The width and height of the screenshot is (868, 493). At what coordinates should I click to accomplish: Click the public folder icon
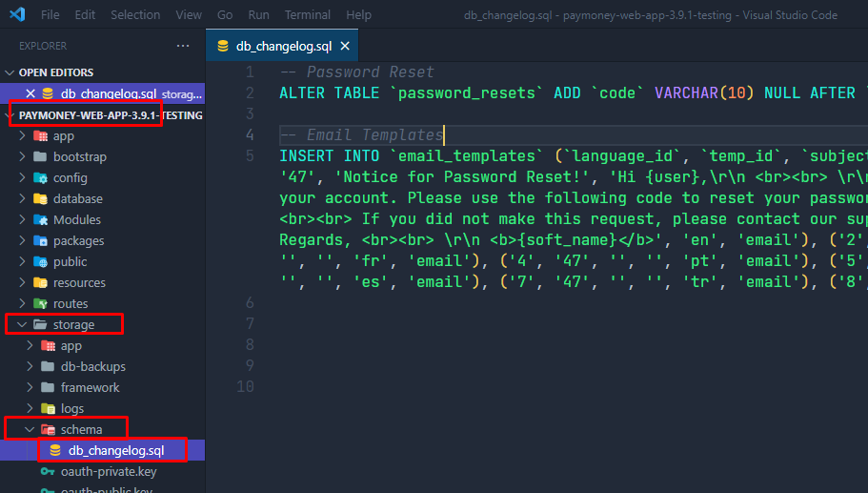click(x=40, y=261)
